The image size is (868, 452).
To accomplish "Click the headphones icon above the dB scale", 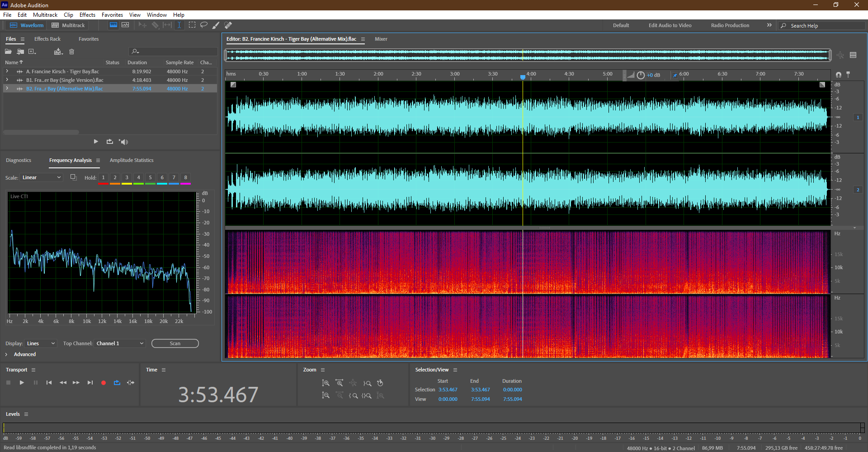I will tap(839, 75).
